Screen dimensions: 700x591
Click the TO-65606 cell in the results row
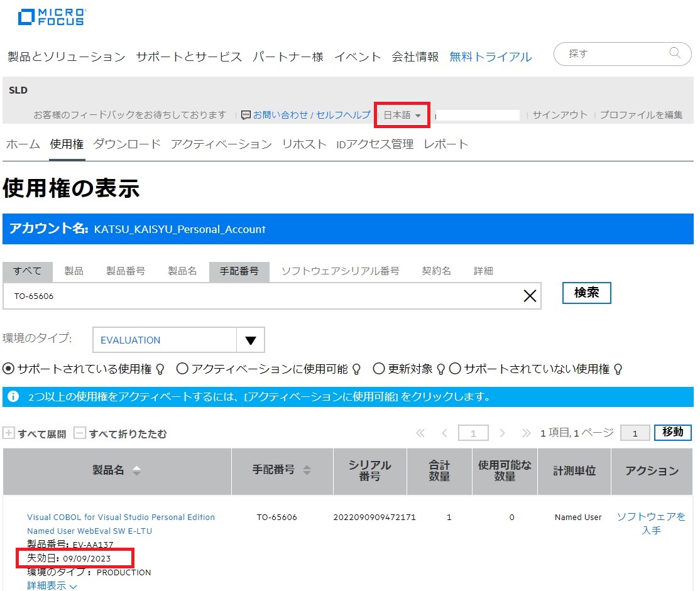276,518
